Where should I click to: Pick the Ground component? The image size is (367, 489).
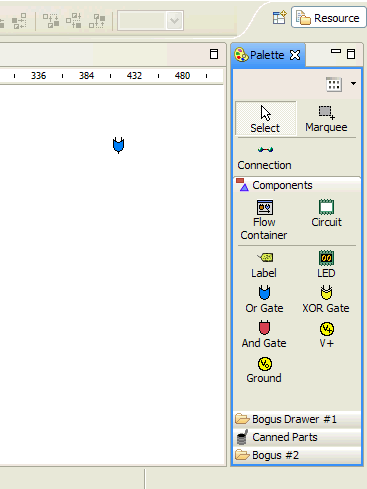264,370
